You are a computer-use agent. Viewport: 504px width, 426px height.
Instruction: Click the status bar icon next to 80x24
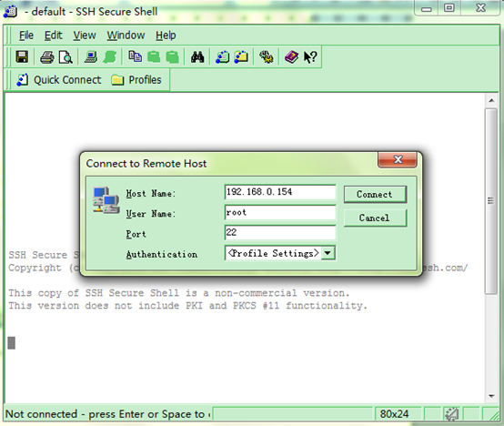452,414
